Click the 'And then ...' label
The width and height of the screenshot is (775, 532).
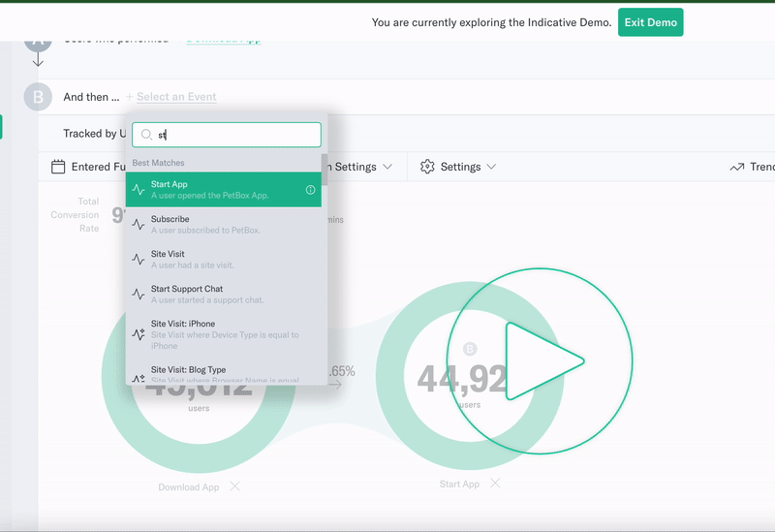(91, 97)
